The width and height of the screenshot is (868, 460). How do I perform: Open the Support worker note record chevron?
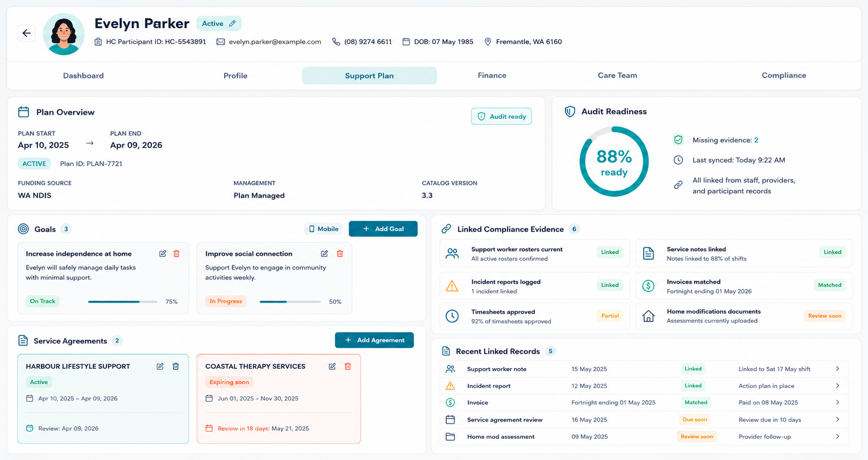837,369
